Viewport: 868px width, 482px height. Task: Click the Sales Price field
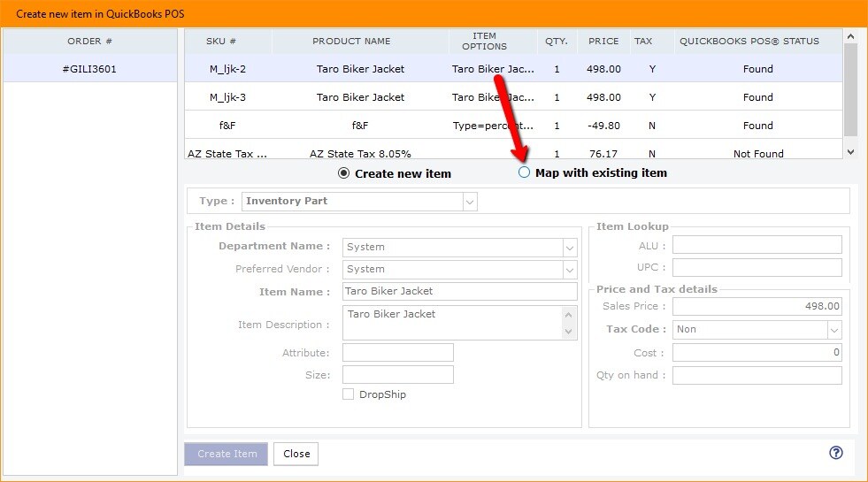pyautogui.click(x=757, y=306)
